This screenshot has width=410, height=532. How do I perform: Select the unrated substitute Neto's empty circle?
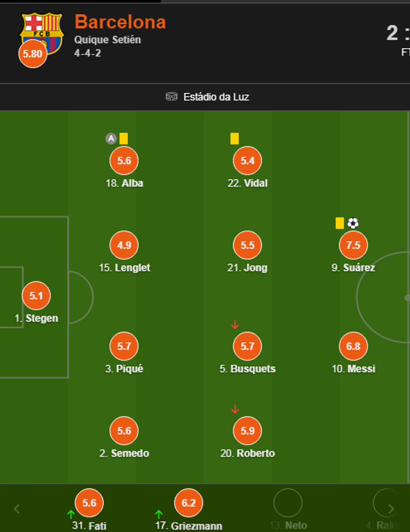(x=288, y=503)
